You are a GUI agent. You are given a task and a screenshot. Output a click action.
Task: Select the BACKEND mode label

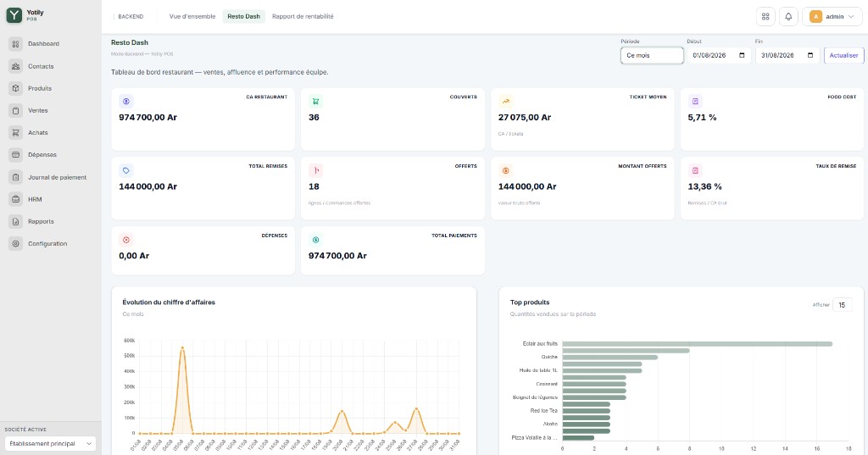(131, 17)
